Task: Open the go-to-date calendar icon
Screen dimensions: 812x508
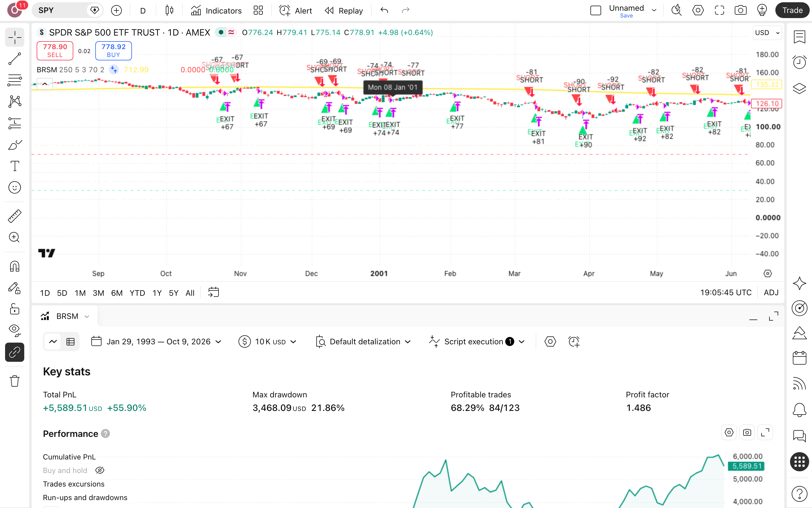Action: coord(213,292)
